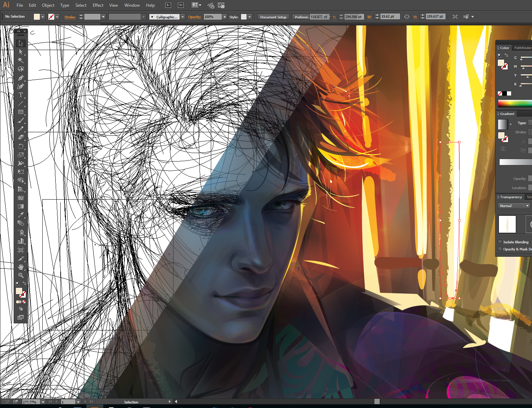Open the Normal blending mode dropdown
532x408 pixels.
514,206
